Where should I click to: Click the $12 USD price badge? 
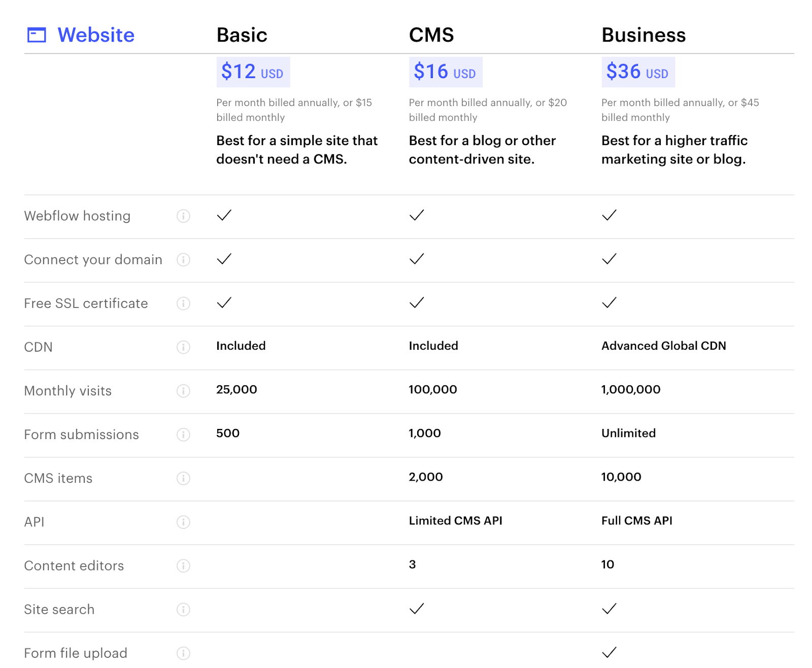[x=253, y=72]
